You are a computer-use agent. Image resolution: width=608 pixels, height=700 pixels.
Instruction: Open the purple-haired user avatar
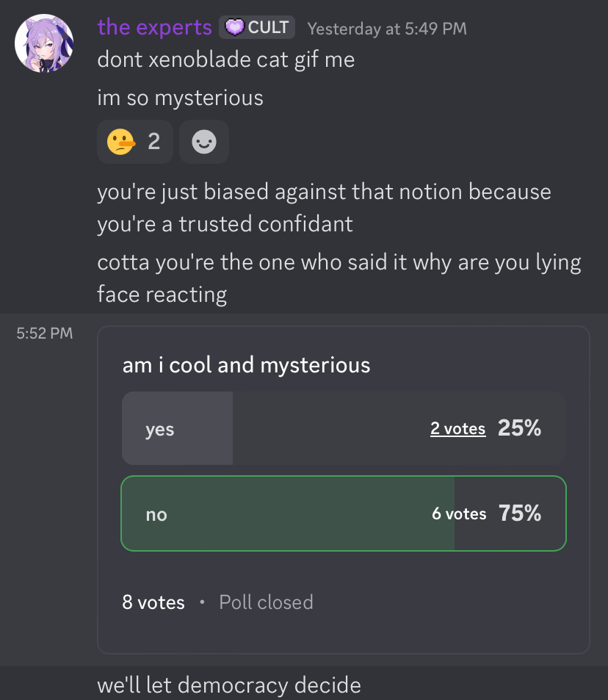[43, 43]
